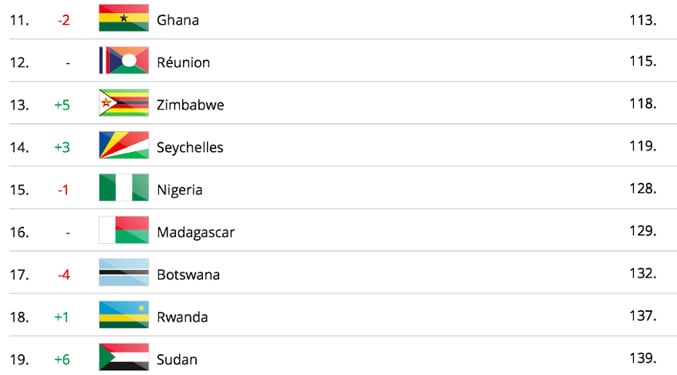677x375 pixels.
Task: Click the Seychelles flag icon
Action: point(124,145)
